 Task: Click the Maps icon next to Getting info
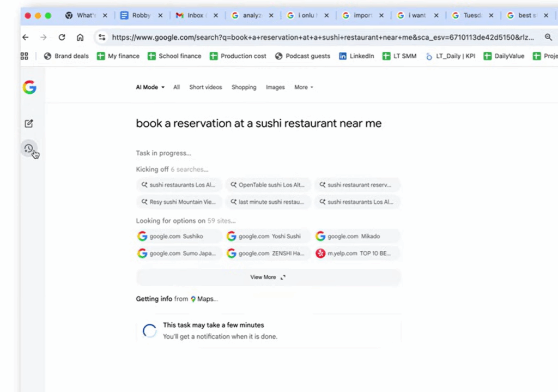pos(193,299)
